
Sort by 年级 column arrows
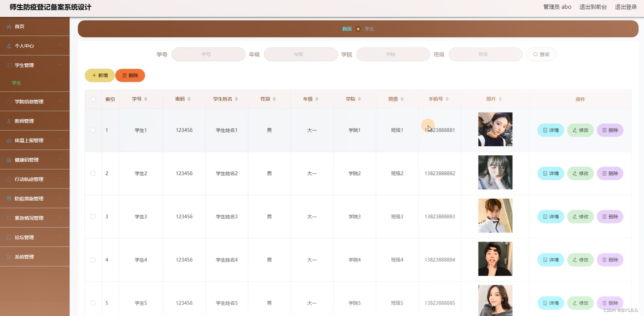pyautogui.click(x=317, y=99)
